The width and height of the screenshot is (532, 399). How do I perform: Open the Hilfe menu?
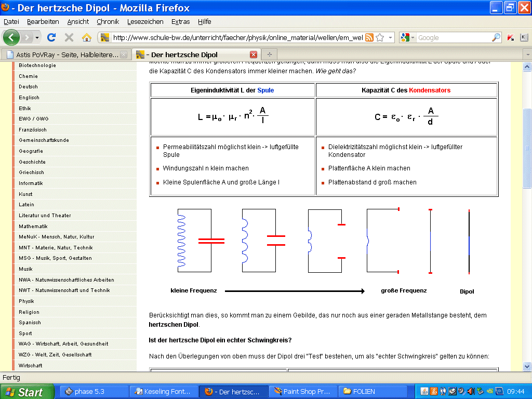tap(205, 21)
